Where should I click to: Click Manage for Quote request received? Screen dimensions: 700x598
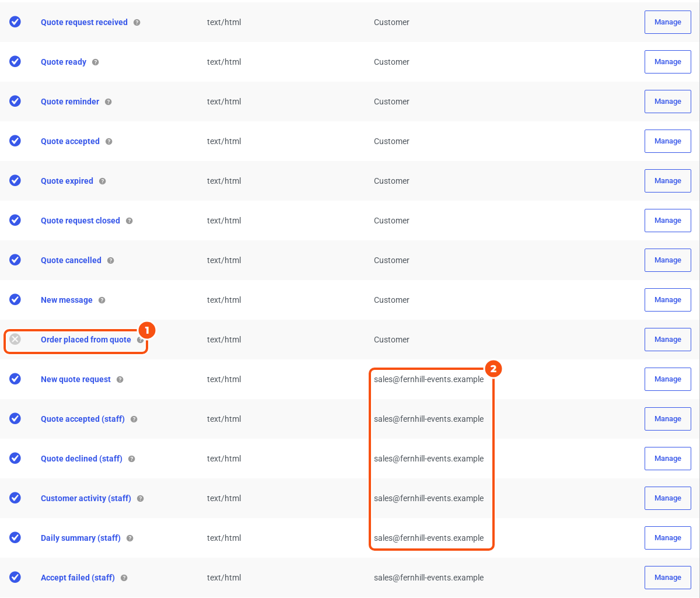click(x=668, y=22)
